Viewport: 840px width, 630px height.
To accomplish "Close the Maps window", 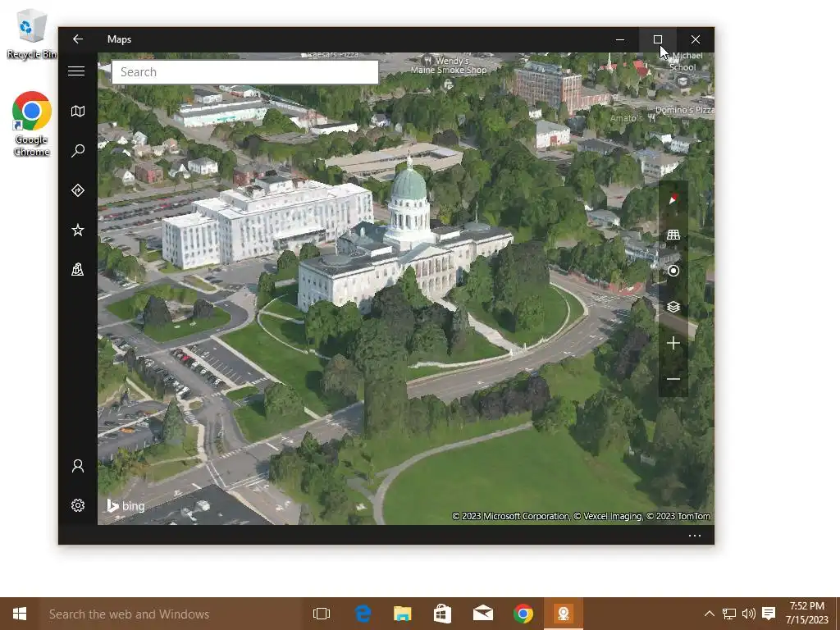I will 696,39.
